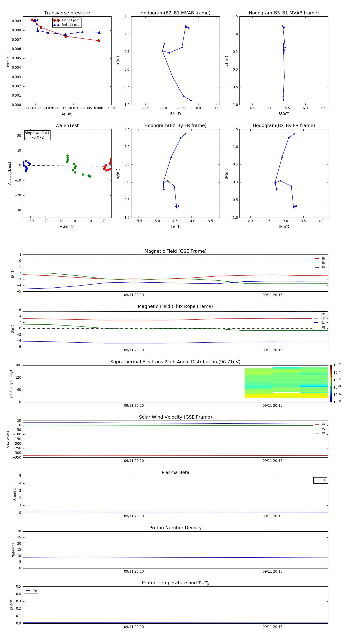The width and height of the screenshot is (351, 644).
Task: Click '09/11 20:10' tick under GSE magnetic field plot
Action: pyautogui.click(x=134, y=295)
